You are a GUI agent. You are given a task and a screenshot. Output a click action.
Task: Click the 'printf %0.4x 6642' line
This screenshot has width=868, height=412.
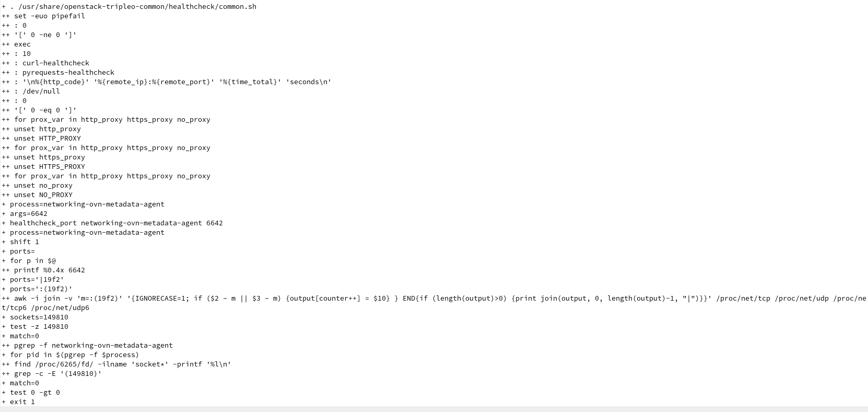click(49, 270)
